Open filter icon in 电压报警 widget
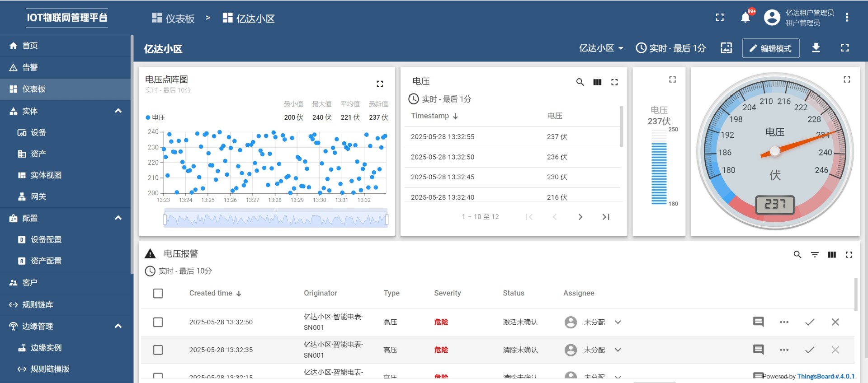The image size is (868, 383). pyautogui.click(x=815, y=255)
